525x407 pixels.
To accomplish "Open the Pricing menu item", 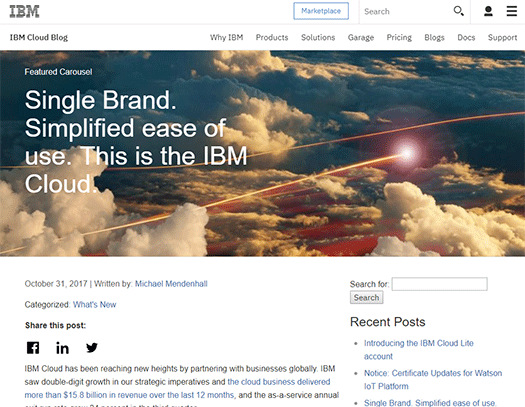I will coord(399,37).
